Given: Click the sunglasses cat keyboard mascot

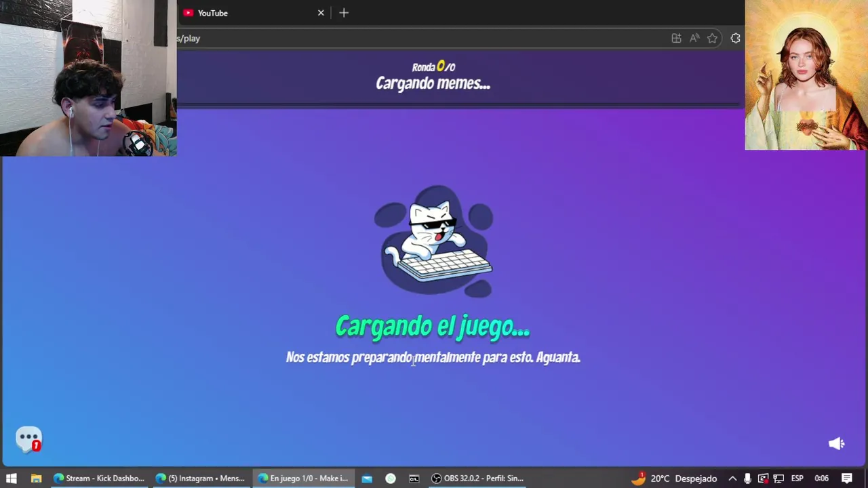Looking at the screenshot, I should pos(434,241).
